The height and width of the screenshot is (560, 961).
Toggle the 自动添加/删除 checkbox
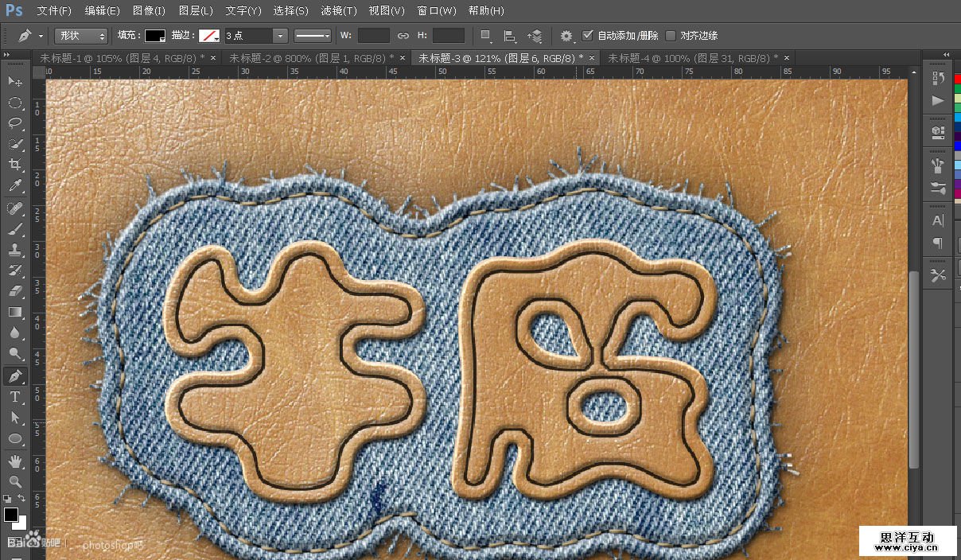point(588,36)
